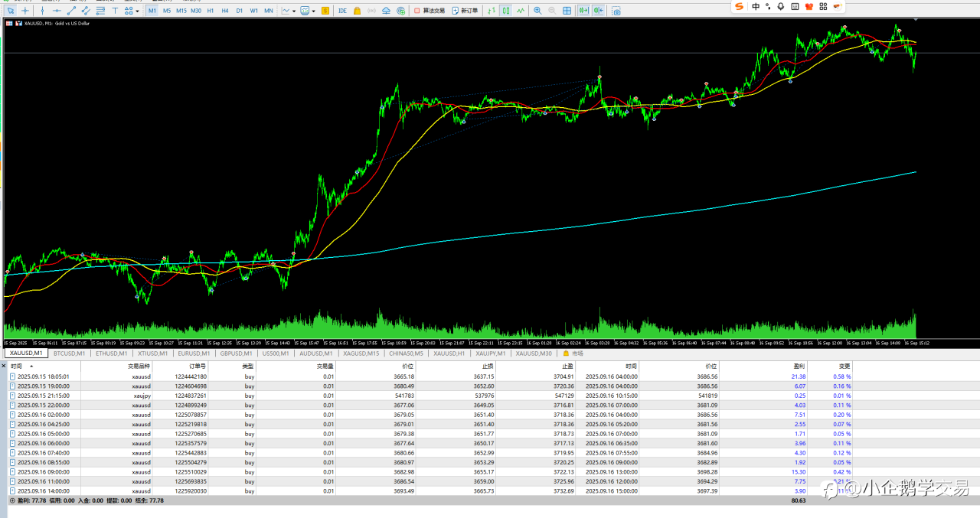Viewport: 980px width, 518px height.
Task: Switch to CHINA50,M5 chart tab
Action: (x=406, y=353)
